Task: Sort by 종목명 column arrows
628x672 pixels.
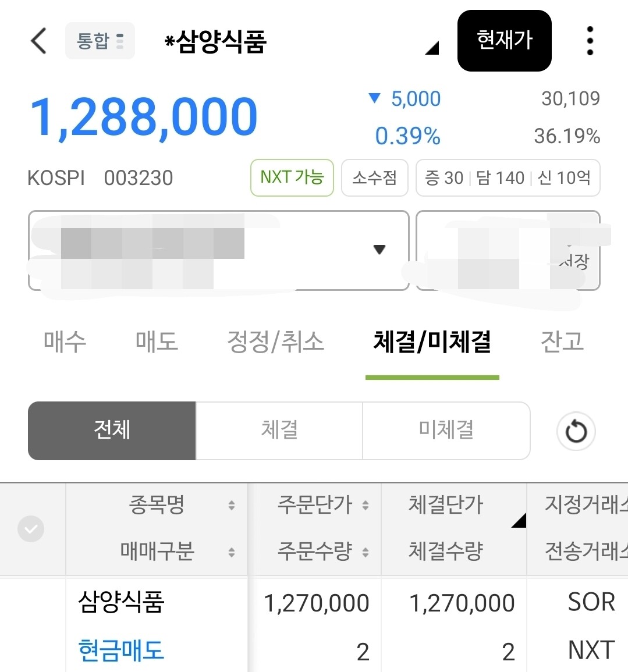Action: 232,505
